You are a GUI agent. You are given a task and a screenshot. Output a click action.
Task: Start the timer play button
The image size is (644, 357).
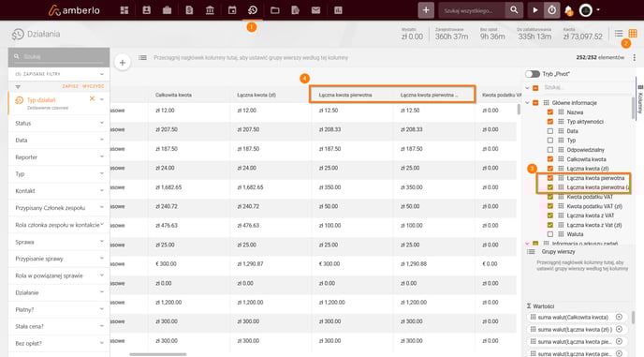(x=535, y=10)
